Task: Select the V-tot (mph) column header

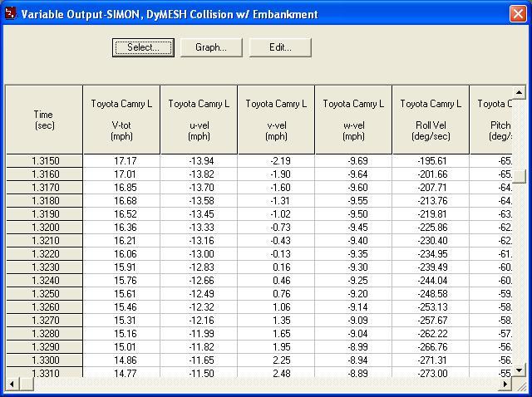Action: coord(121,120)
